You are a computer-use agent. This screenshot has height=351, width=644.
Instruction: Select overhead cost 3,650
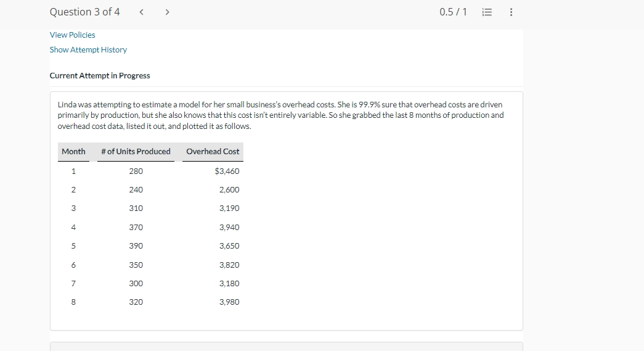pyautogui.click(x=229, y=246)
